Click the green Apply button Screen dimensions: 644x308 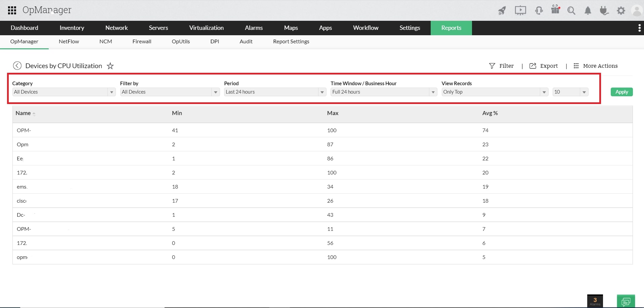(x=621, y=92)
